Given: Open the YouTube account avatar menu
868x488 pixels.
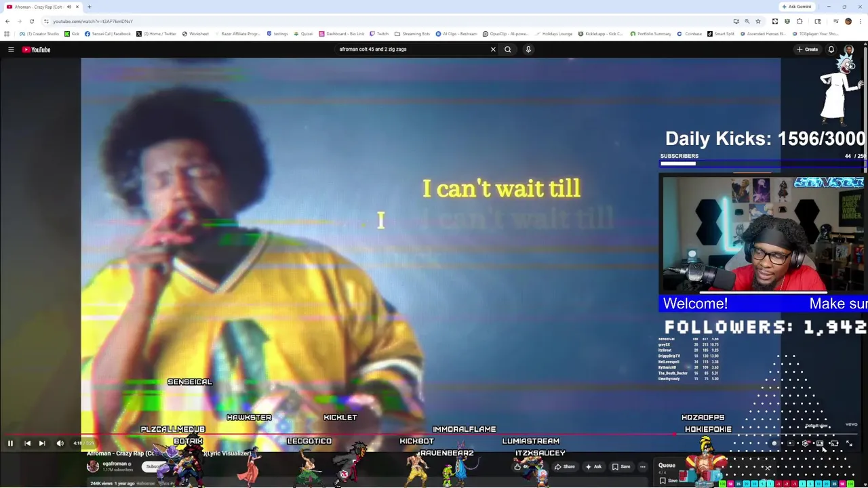Looking at the screenshot, I should [x=849, y=49].
